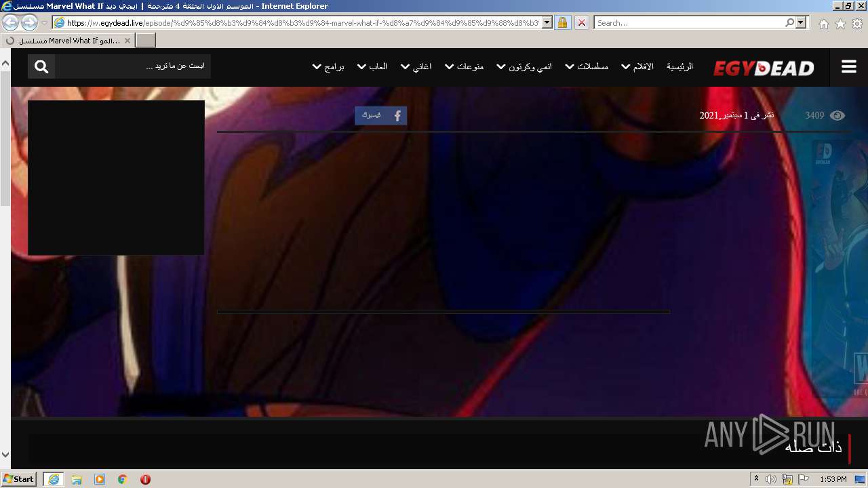Click the publish date 2021 text

[736, 115]
